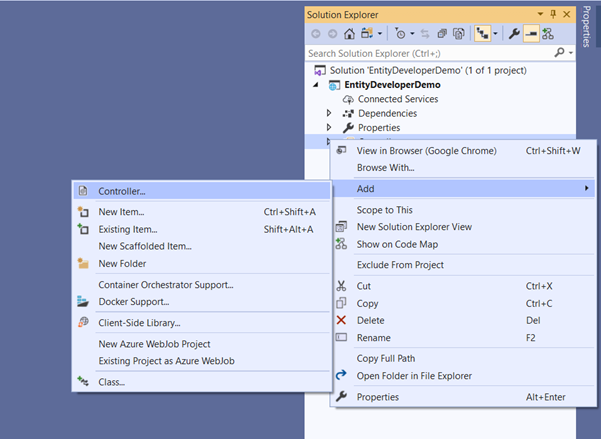Viewport: 601px width, 439px height.
Task: Choose Container Orchestrator Support...
Action: pyautogui.click(x=202, y=285)
